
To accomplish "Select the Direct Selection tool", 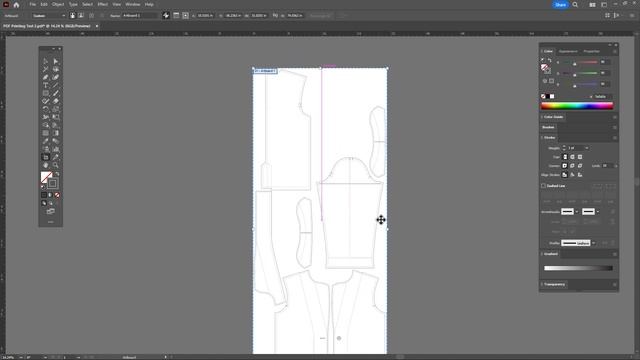I will tap(56, 62).
